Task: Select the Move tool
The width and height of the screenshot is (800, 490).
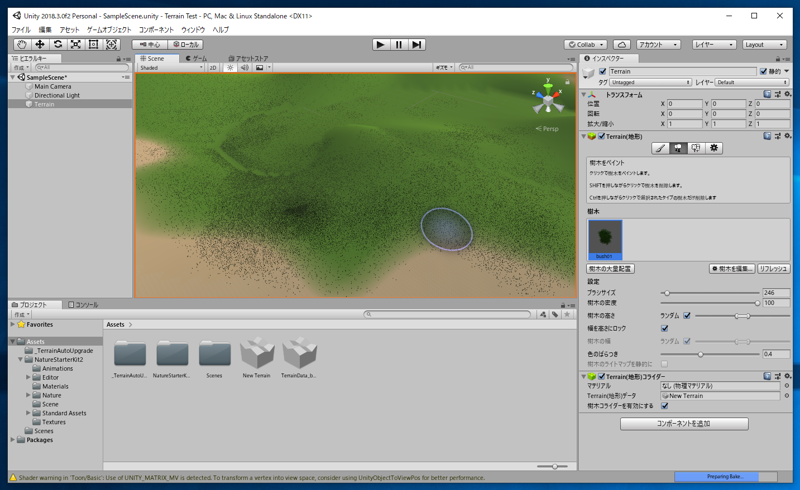Action: [x=40, y=44]
